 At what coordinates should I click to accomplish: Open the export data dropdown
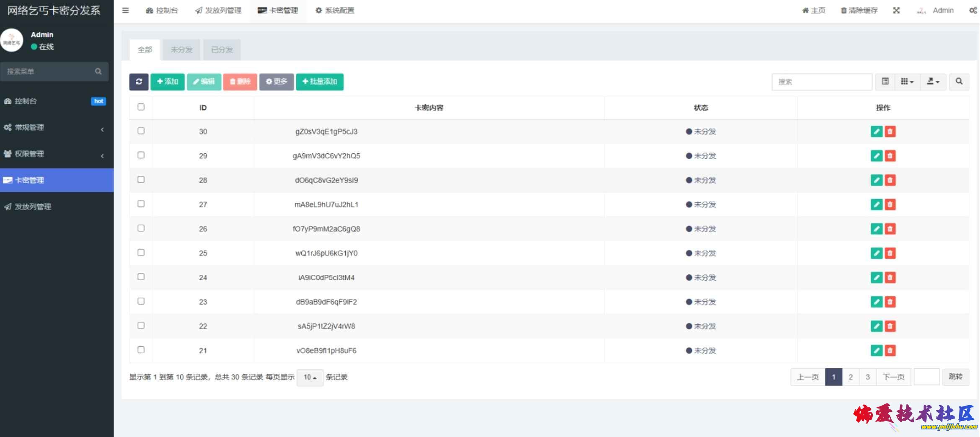(933, 82)
